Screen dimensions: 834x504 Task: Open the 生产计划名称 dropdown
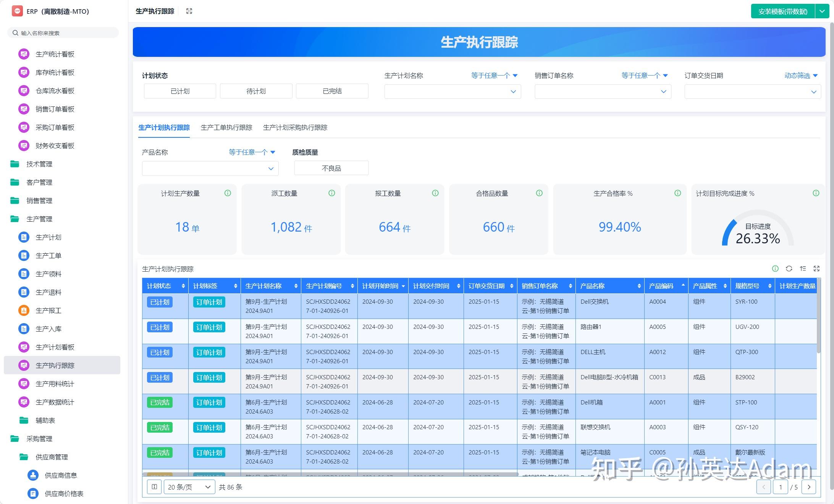(x=452, y=92)
